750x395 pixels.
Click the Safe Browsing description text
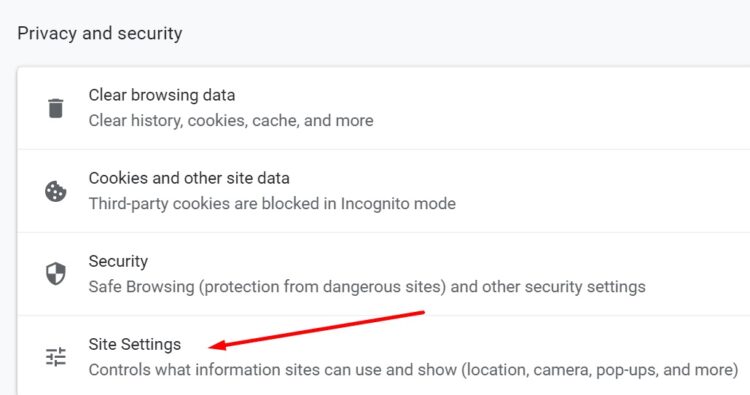click(367, 287)
